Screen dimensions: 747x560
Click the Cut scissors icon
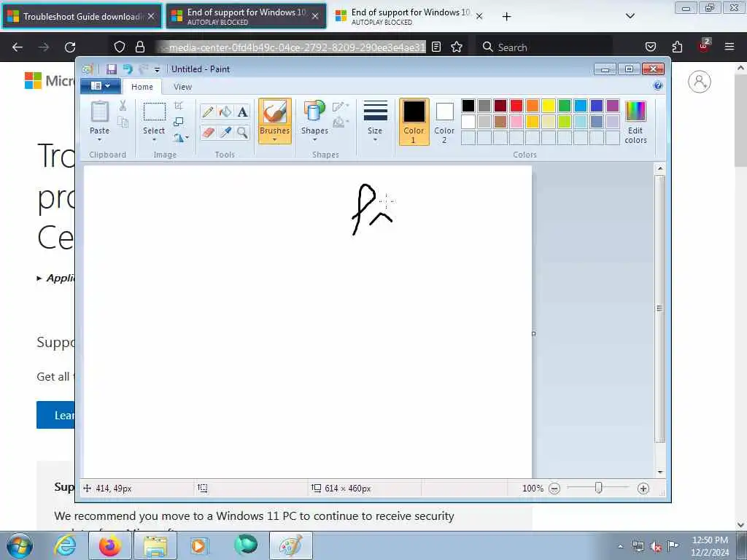(x=123, y=106)
